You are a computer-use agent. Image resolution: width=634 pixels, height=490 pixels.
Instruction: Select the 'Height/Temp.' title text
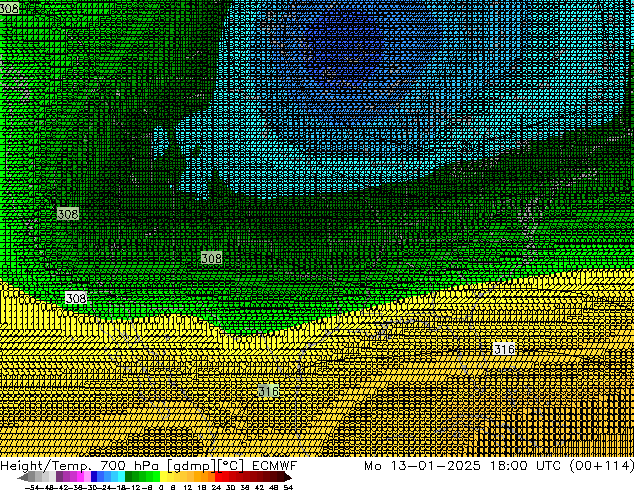pyautogui.click(x=47, y=465)
